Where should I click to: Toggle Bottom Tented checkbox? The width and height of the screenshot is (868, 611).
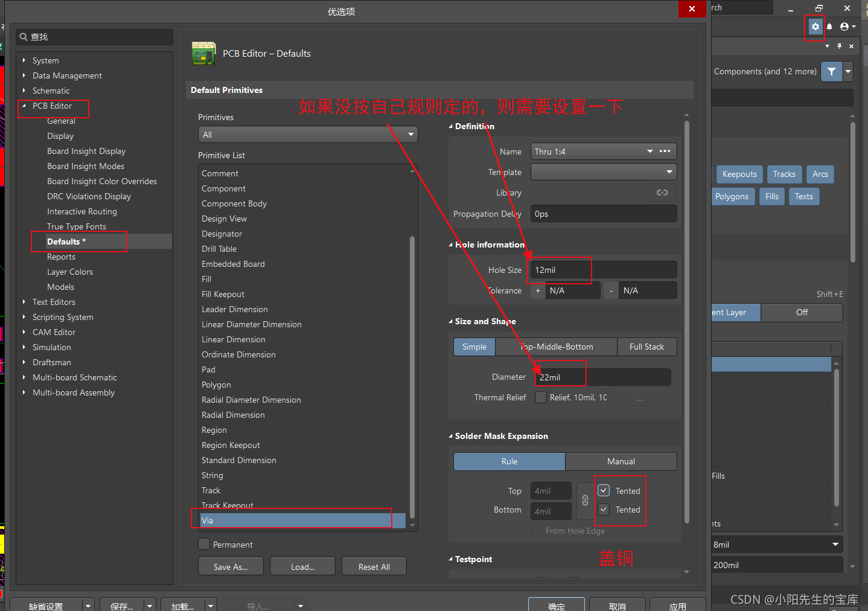coord(604,509)
